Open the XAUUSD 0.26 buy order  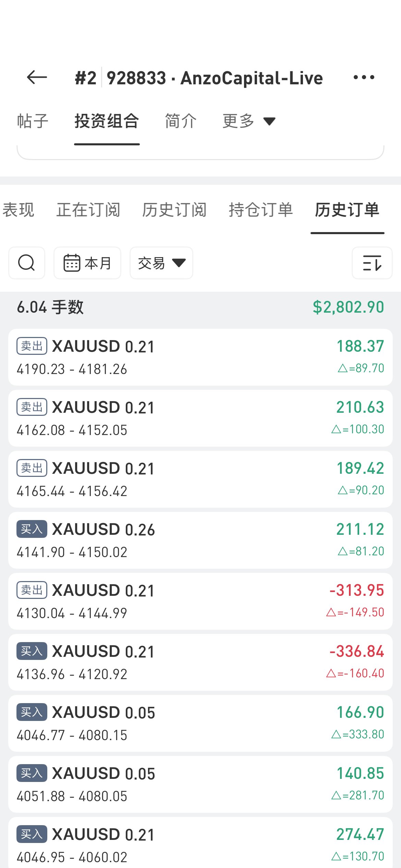click(200, 540)
